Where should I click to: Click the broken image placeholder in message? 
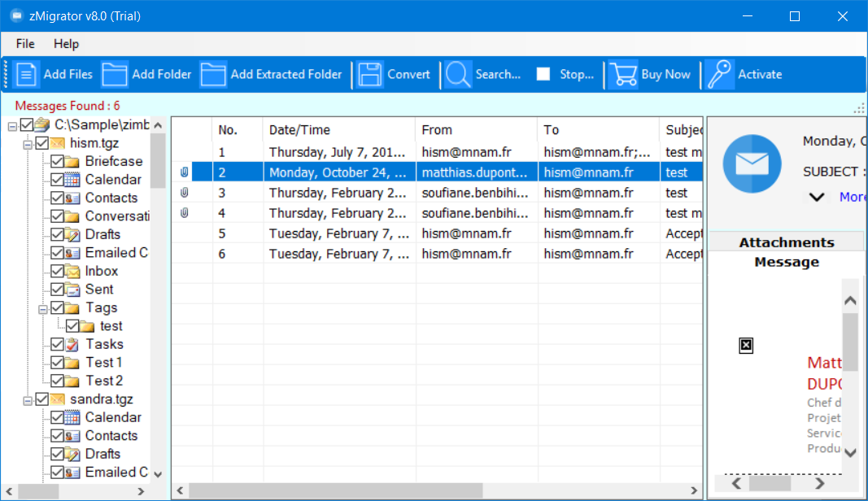point(746,346)
